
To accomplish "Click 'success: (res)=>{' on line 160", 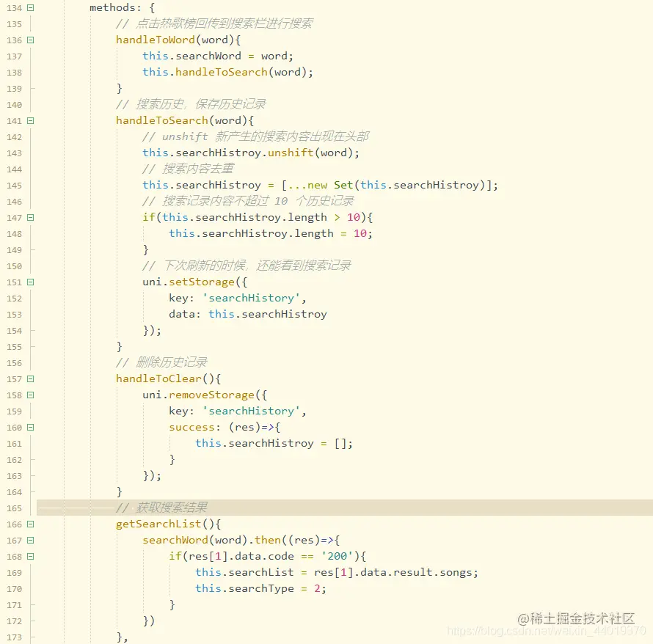I will [225, 427].
